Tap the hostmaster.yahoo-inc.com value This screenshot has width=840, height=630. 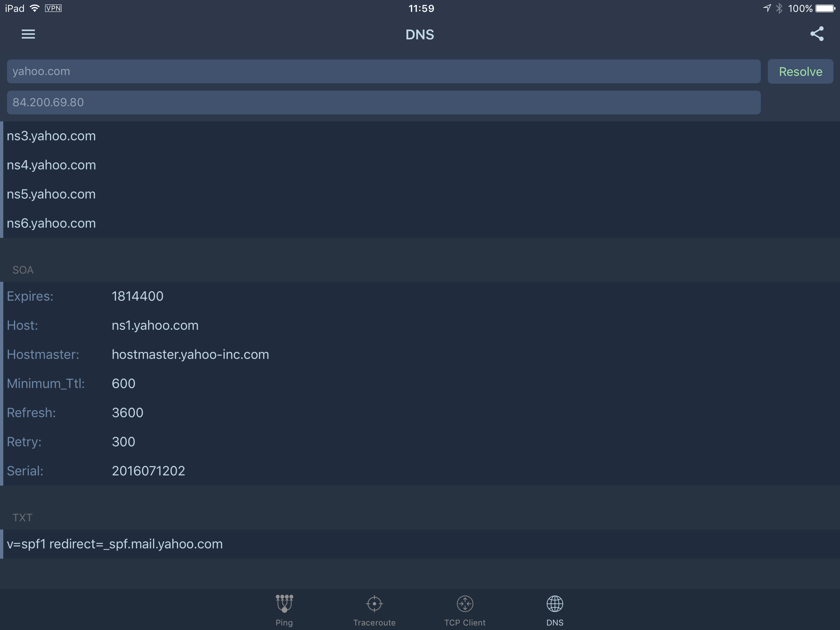pyautogui.click(x=190, y=354)
